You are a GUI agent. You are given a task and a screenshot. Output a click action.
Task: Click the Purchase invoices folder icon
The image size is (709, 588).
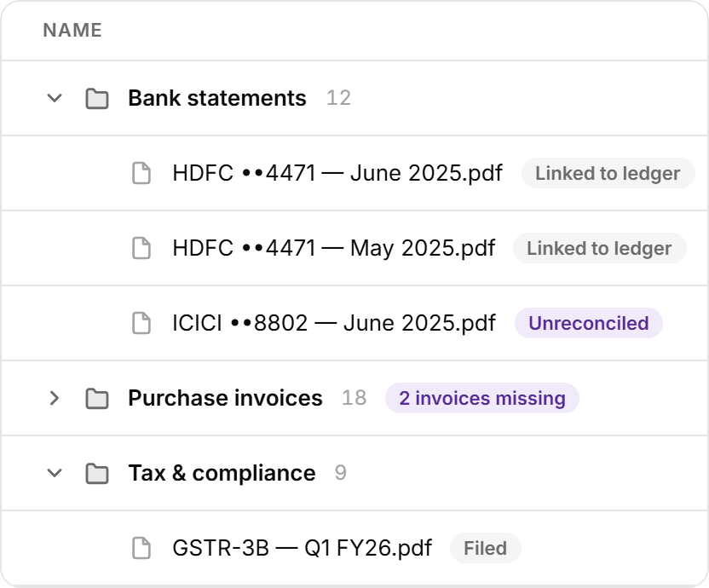coord(97,398)
